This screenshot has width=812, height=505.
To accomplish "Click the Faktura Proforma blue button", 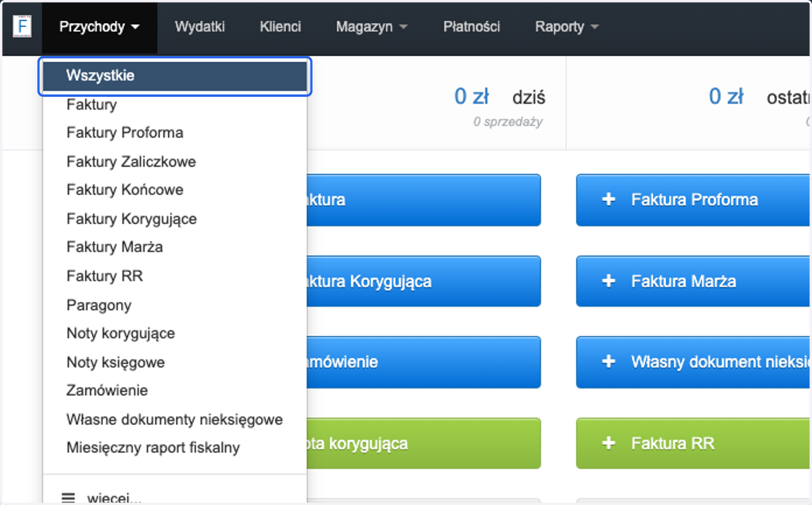I will pos(694,200).
